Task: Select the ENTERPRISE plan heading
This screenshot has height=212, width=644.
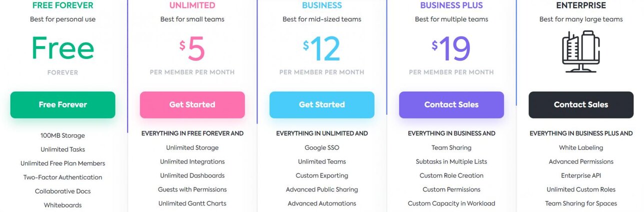Action: click(x=580, y=6)
